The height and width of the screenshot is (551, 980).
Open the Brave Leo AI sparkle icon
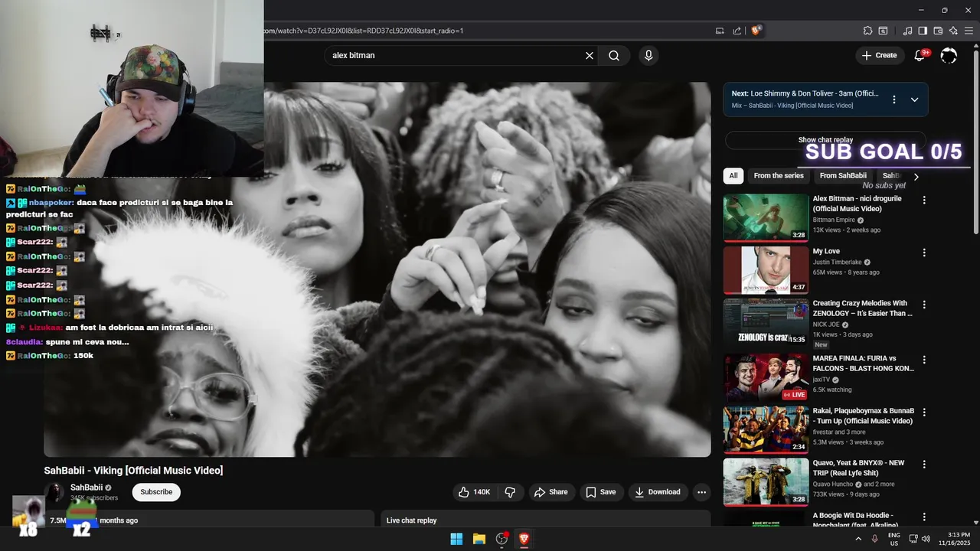coord(953,31)
